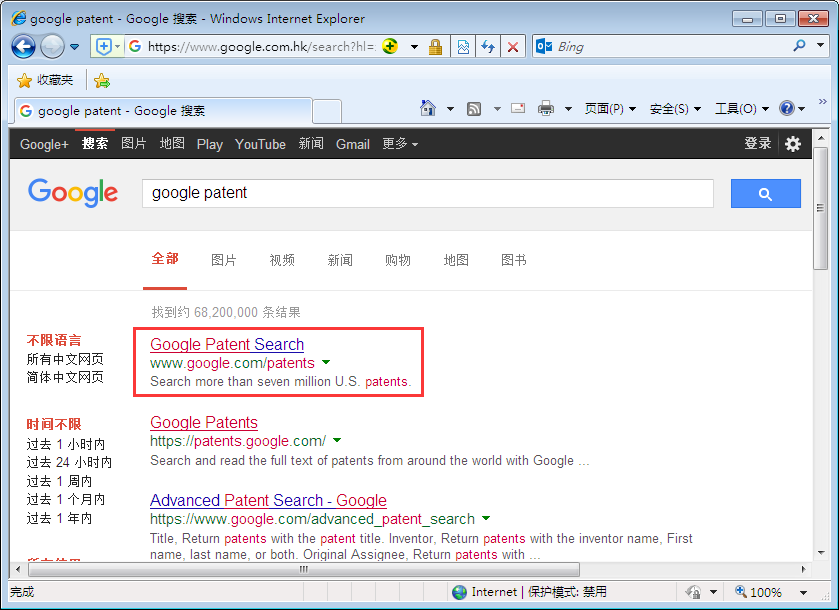Switch to the 图书 results tab
Screen dimensions: 839x610
[514, 260]
